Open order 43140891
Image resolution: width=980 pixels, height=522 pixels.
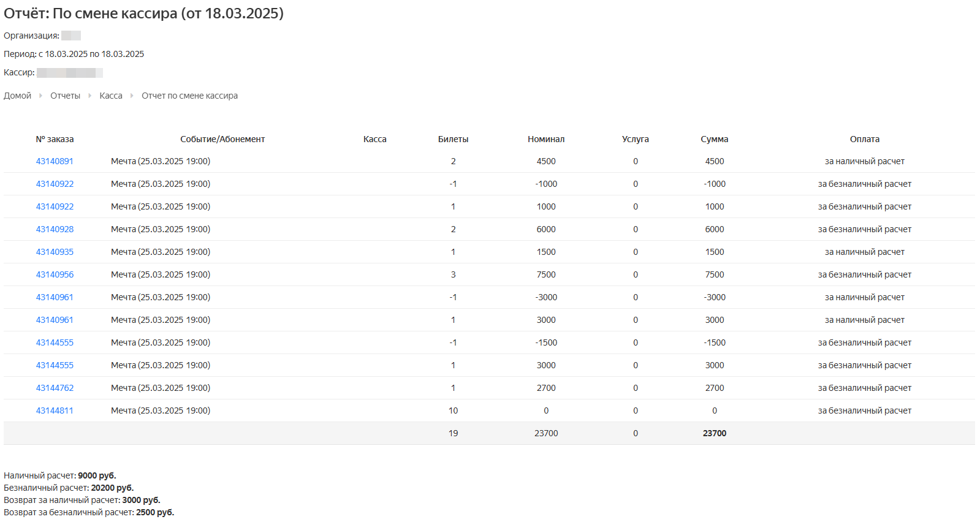tap(55, 161)
